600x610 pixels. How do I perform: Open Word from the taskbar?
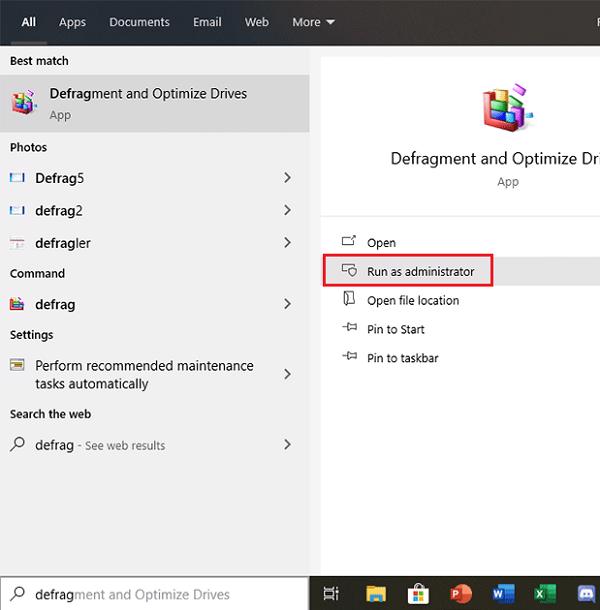(x=503, y=594)
